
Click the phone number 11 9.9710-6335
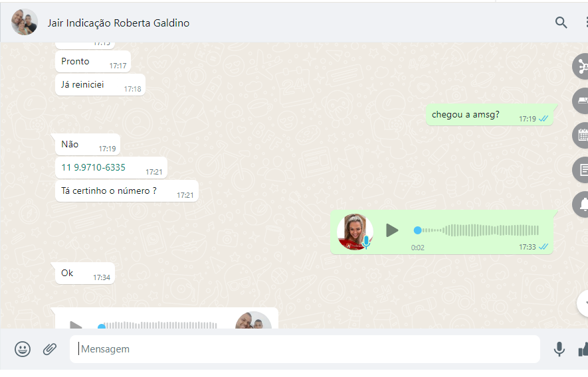[x=93, y=167]
